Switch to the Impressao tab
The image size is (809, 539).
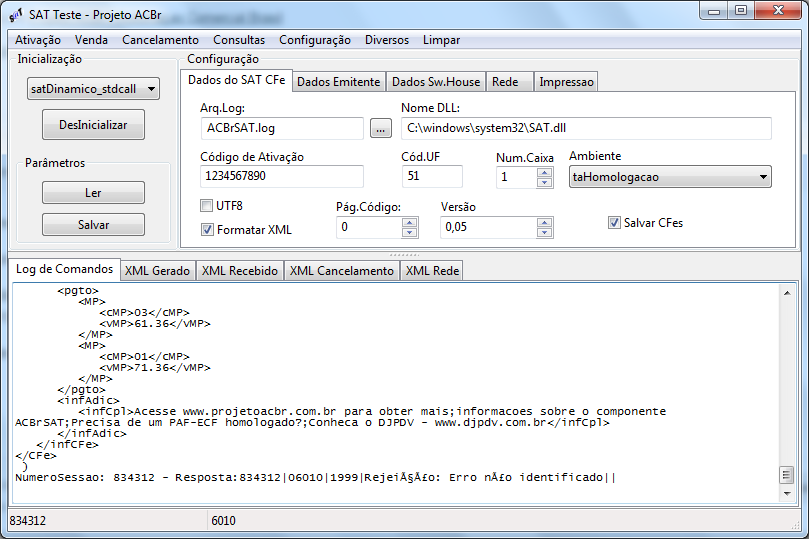tap(566, 82)
